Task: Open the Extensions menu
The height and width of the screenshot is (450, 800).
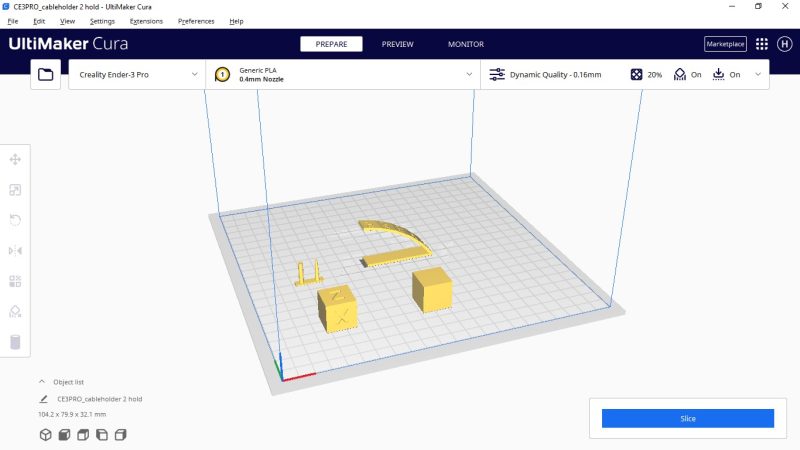Action: 146,21
